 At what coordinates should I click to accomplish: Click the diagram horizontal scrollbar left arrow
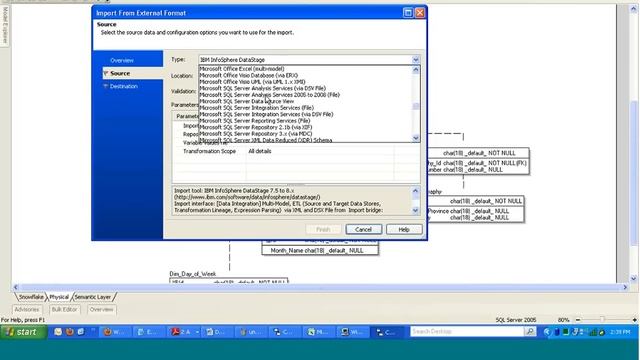[x=16, y=287]
